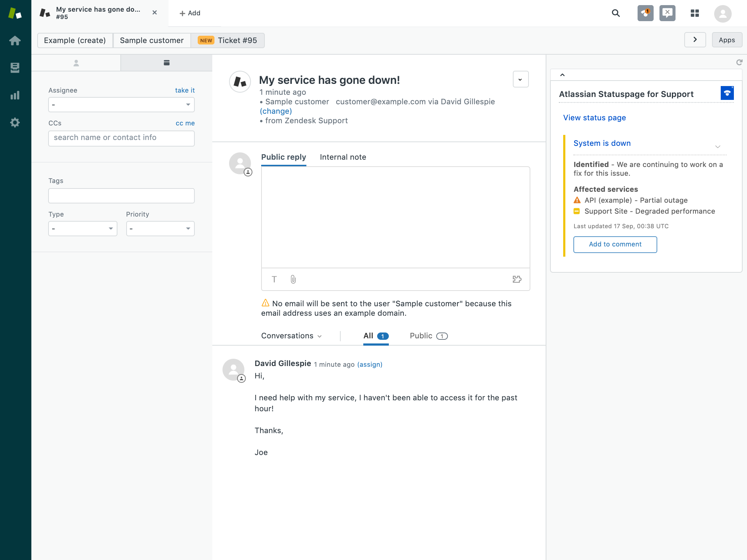Open ticket options chevron dropdown

point(520,79)
